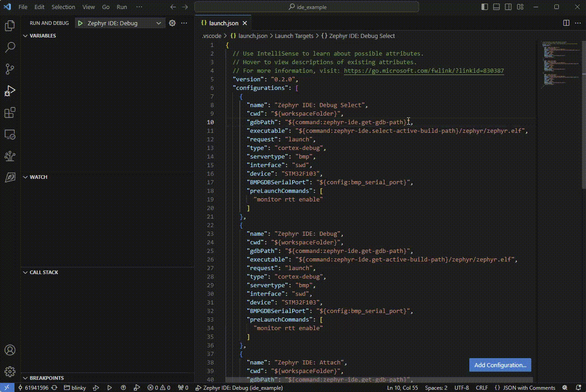This screenshot has height=392, width=586.
Task: Click the Add Configuration button
Action: point(500,365)
